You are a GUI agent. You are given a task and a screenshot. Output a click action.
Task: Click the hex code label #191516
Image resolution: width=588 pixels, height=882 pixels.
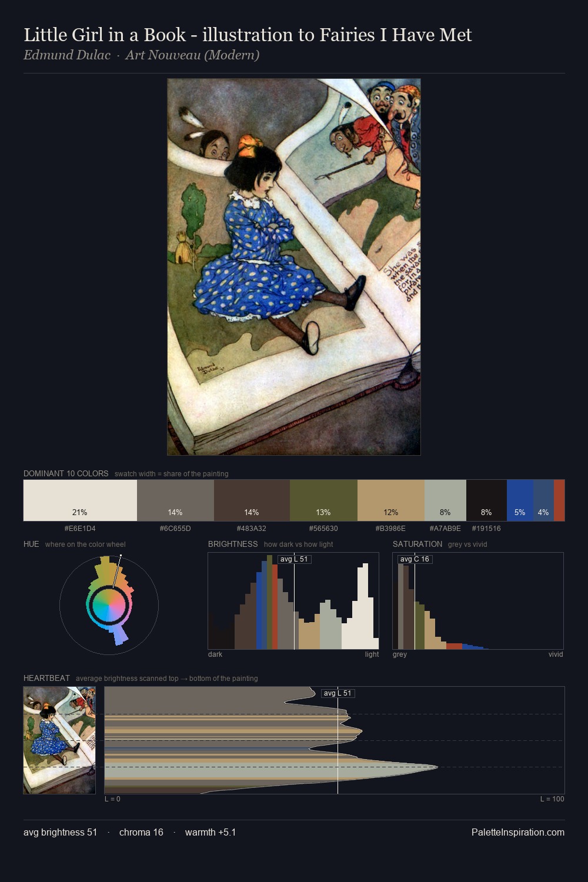pos(486,529)
